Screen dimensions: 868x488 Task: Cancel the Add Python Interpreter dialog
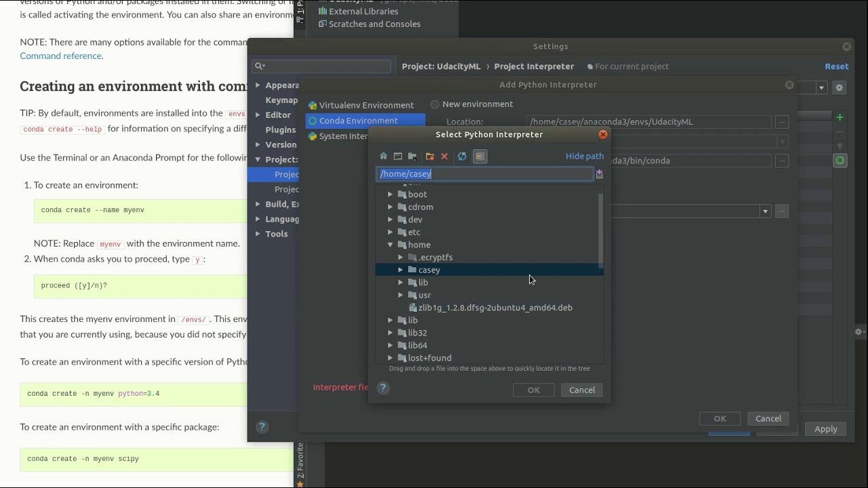tap(768, 418)
